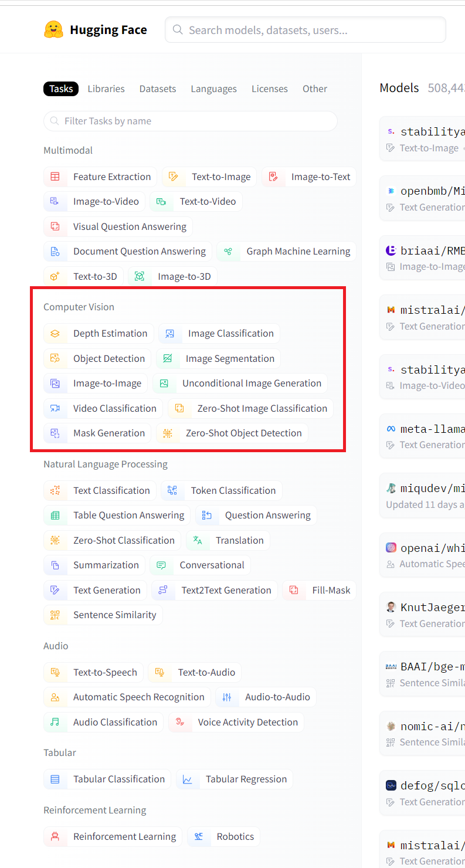This screenshot has width=465, height=868.
Task: Click the Filter Tasks by name field
Action: pos(191,121)
